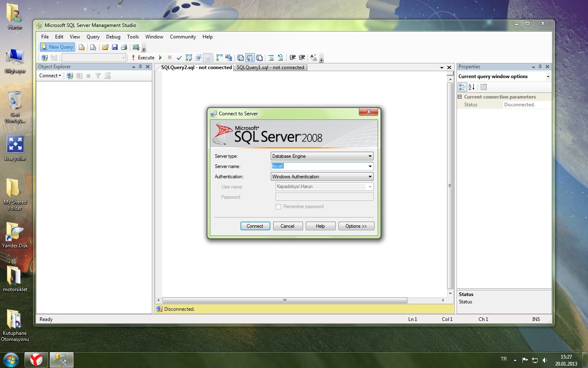Click the volume icon in system tray
The width and height of the screenshot is (588, 368).
click(x=545, y=360)
